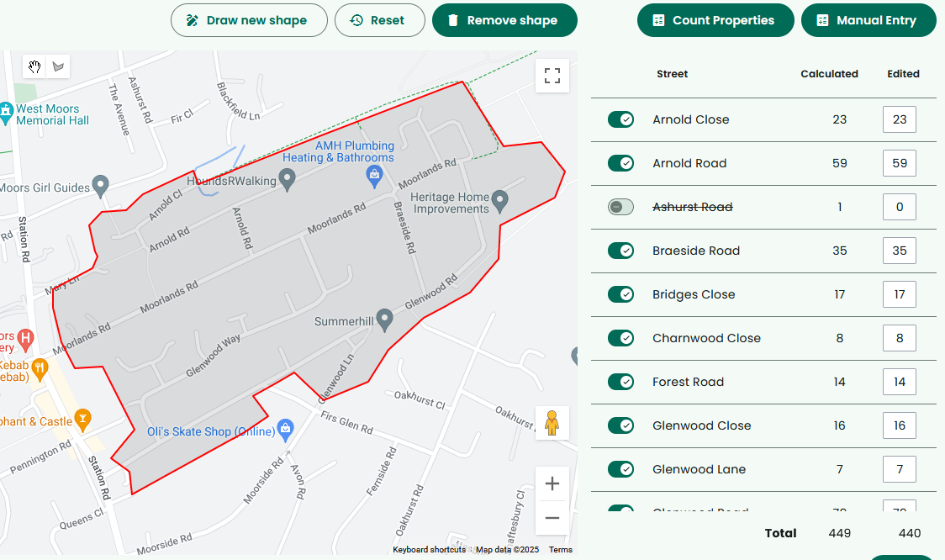
Task: Select the hand pan tool on map
Action: [x=34, y=67]
